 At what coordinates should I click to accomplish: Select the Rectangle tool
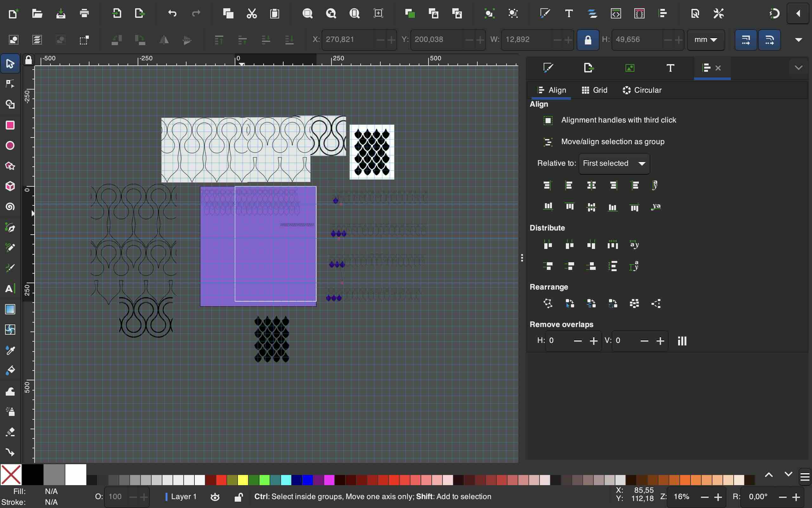[10, 125]
